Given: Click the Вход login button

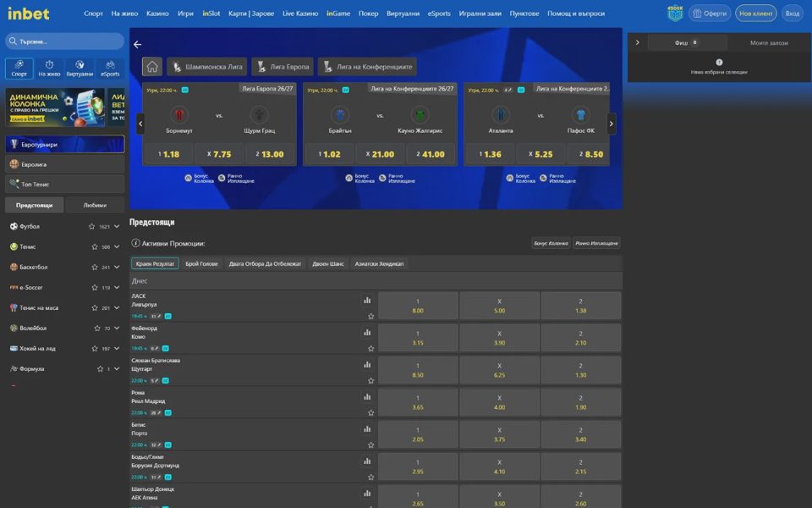Looking at the screenshot, I should pos(793,14).
